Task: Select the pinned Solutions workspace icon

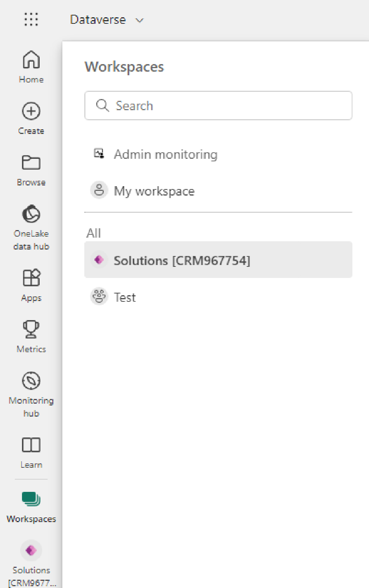Action: click(31, 550)
